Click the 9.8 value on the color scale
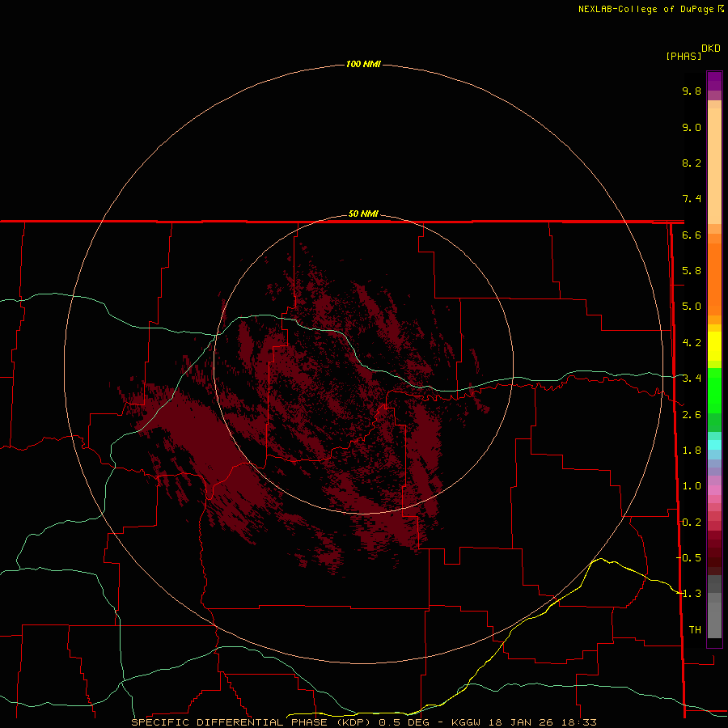The height and width of the screenshot is (728, 728). click(x=692, y=91)
